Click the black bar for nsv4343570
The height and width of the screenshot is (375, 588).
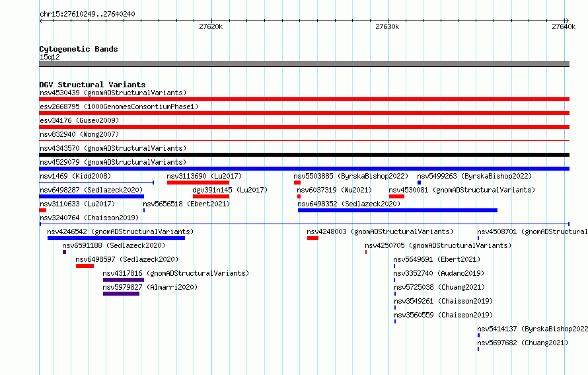click(304, 155)
